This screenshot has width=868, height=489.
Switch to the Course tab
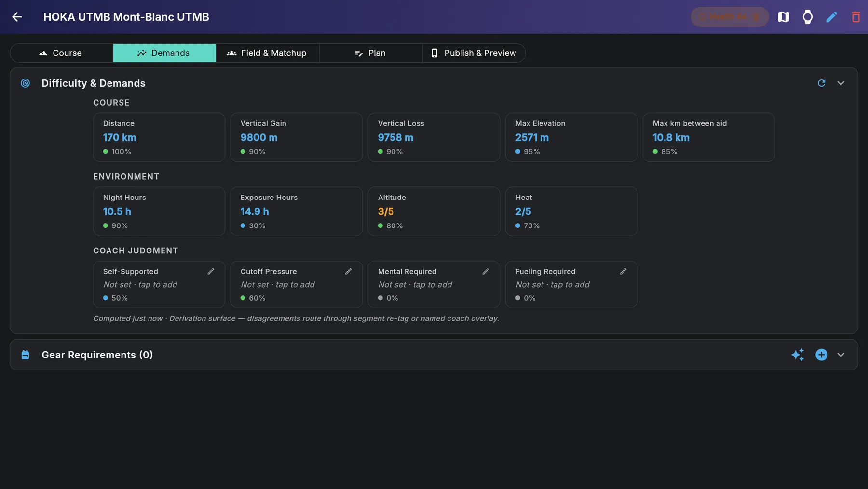click(x=61, y=53)
